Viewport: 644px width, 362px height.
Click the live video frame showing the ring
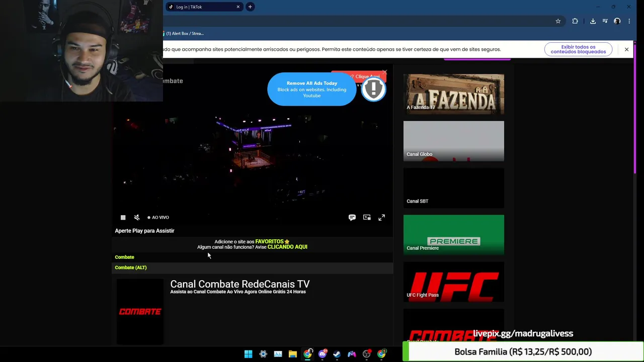[252, 151]
